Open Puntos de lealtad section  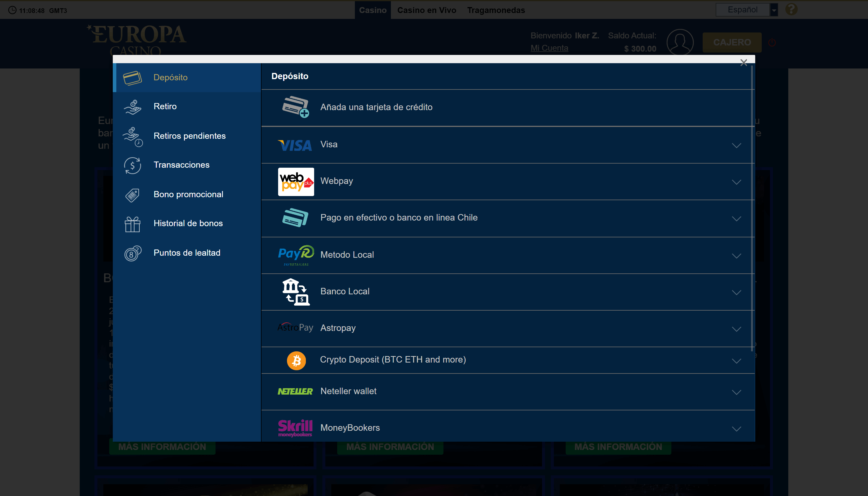point(187,253)
